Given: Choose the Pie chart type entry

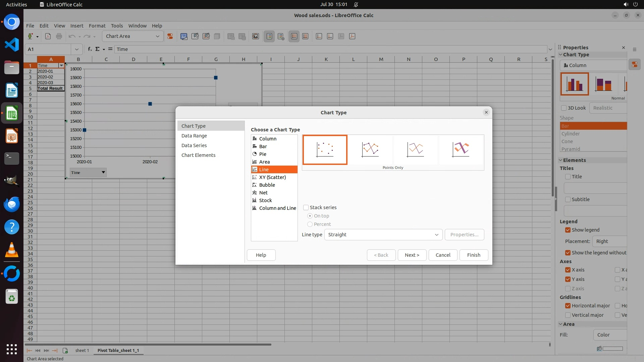Looking at the screenshot, I should click(263, 154).
